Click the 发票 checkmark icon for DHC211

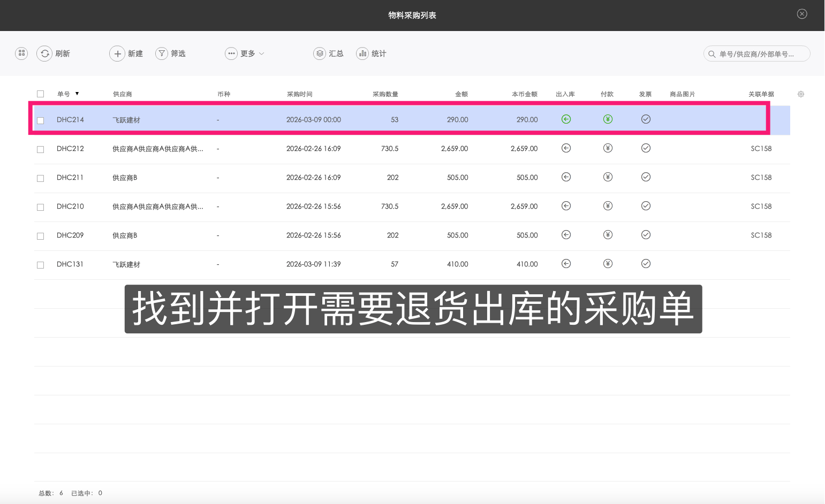click(x=646, y=177)
